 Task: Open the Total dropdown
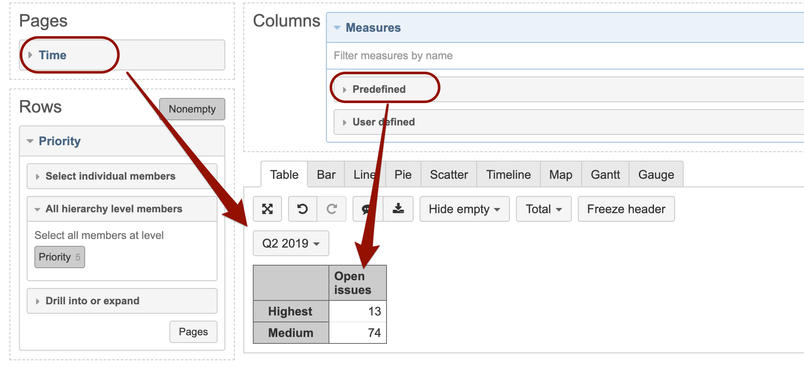[544, 209]
